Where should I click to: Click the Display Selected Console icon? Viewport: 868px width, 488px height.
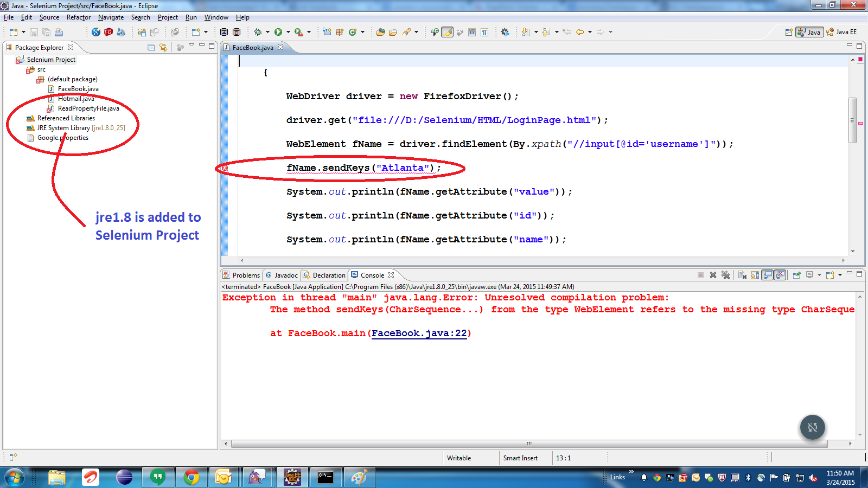coord(810,275)
